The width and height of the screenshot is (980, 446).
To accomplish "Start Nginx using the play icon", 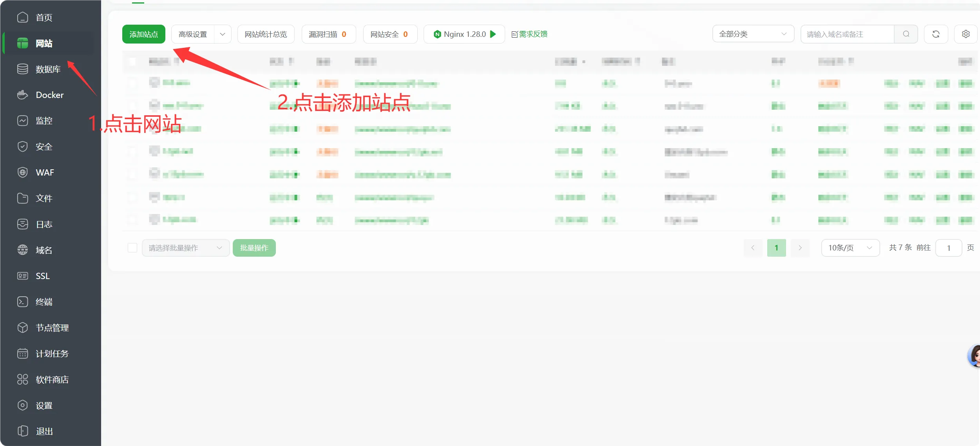I will coord(493,34).
